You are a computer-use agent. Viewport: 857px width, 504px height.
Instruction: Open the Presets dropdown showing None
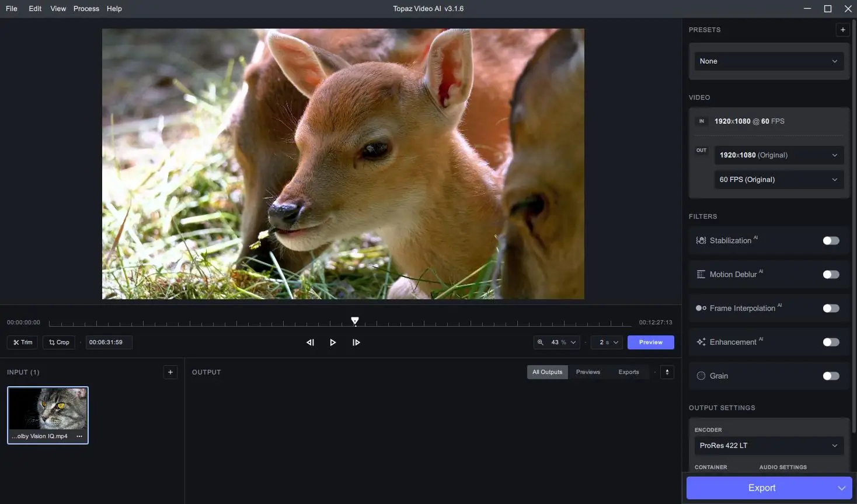click(769, 61)
